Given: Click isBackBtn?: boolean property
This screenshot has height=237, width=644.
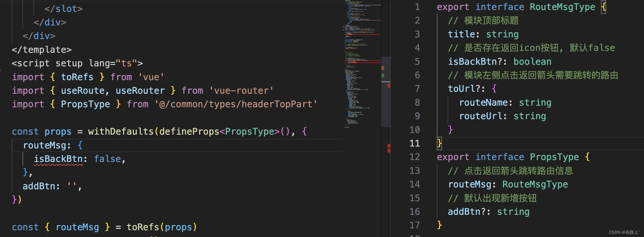Looking at the screenshot, I should click(500, 62).
